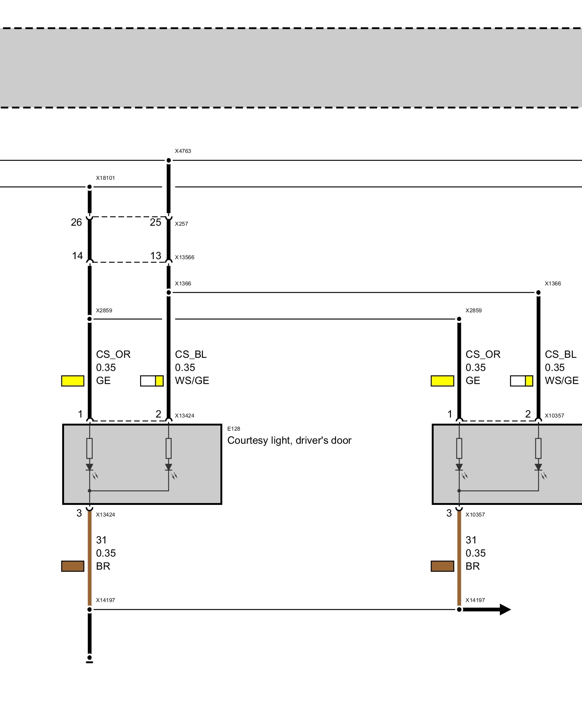Click the black continuation arrow at X14197
Image resolution: width=582 pixels, height=728 pixels.
[x=487, y=610]
